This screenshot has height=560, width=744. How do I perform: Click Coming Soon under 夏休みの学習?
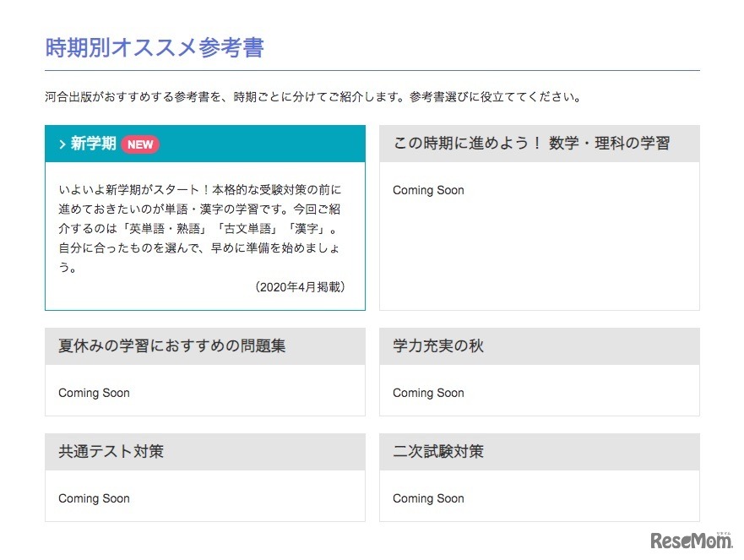pos(93,393)
